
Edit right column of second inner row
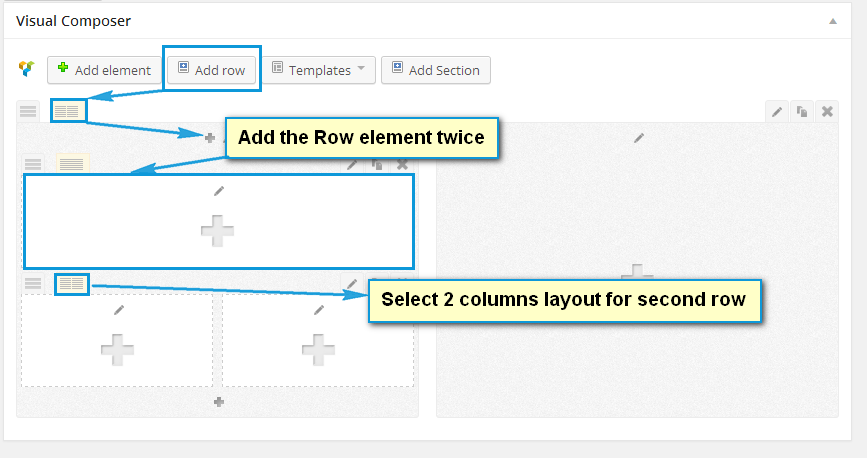tap(319, 310)
